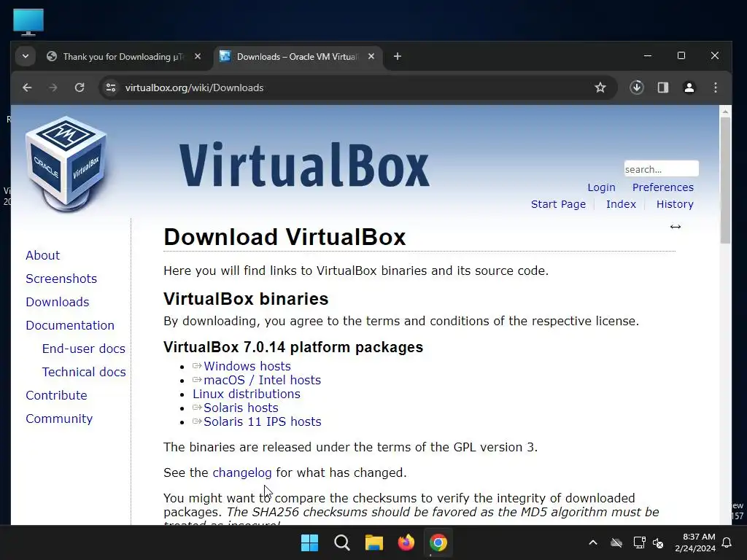The width and height of the screenshot is (747, 560).
Task: Download the Windows hosts package
Action: pyautogui.click(x=247, y=366)
